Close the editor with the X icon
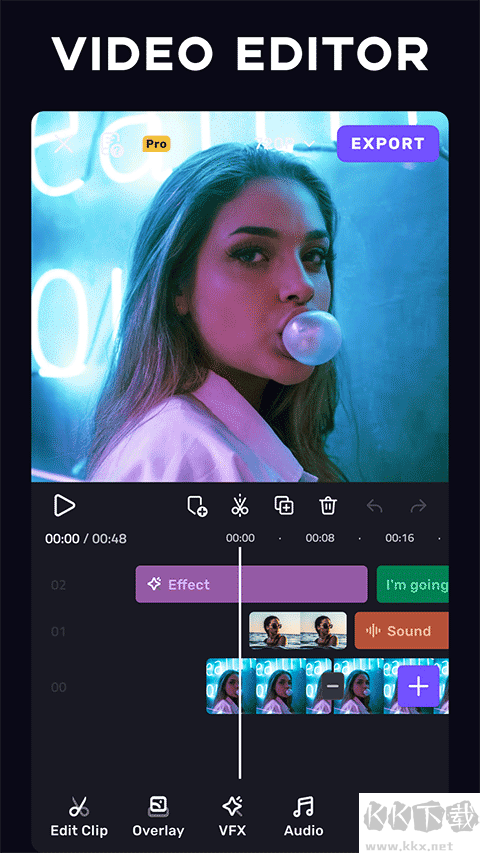The height and width of the screenshot is (853, 480). click(x=64, y=144)
